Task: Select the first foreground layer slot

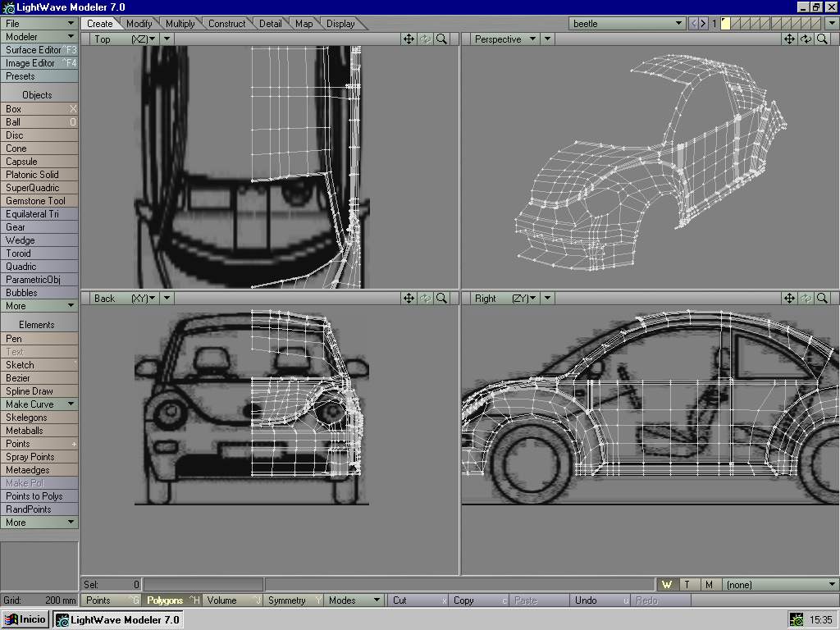Action: [726, 24]
